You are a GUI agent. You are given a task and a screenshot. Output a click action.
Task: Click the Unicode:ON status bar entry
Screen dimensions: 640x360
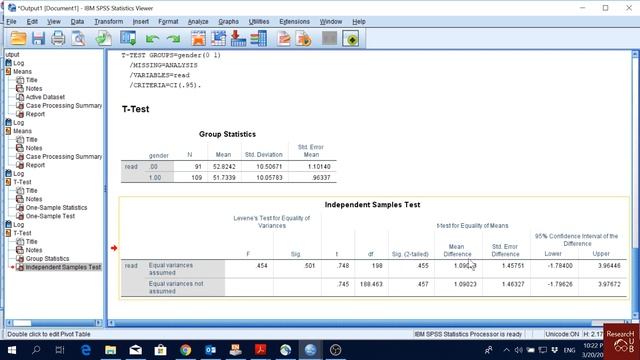562,334
